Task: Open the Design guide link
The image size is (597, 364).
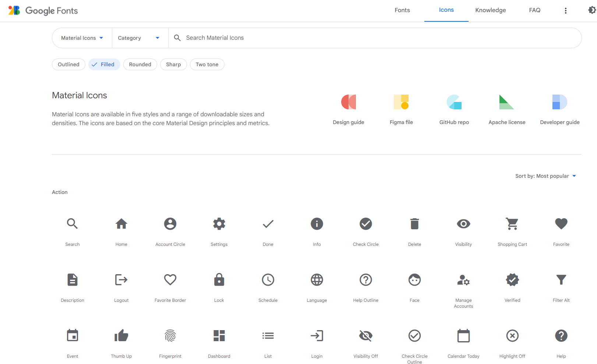Action: pos(349,109)
